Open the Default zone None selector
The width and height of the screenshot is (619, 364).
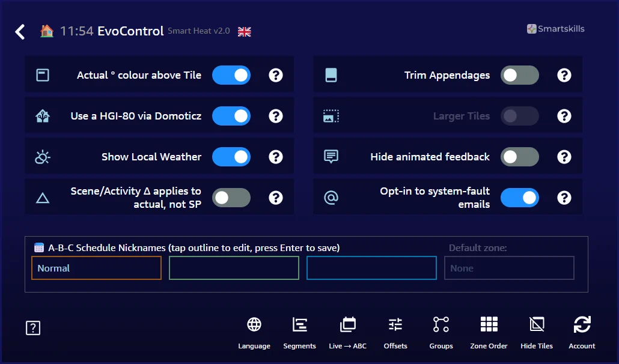pyautogui.click(x=509, y=268)
